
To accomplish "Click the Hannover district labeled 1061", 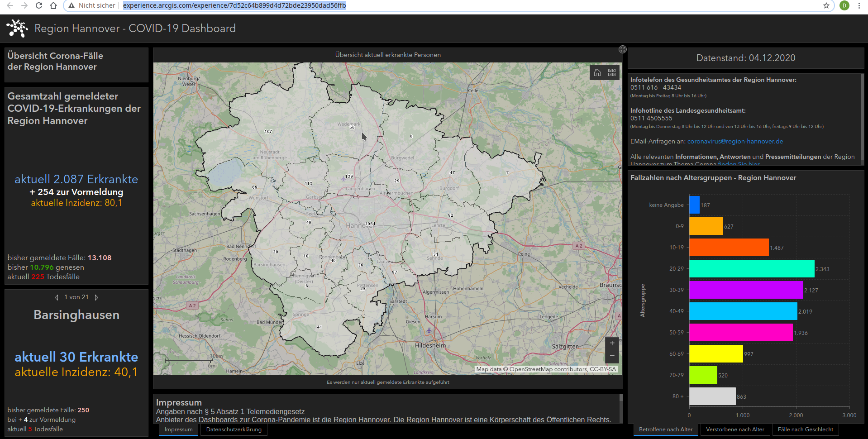I will pyautogui.click(x=370, y=224).
